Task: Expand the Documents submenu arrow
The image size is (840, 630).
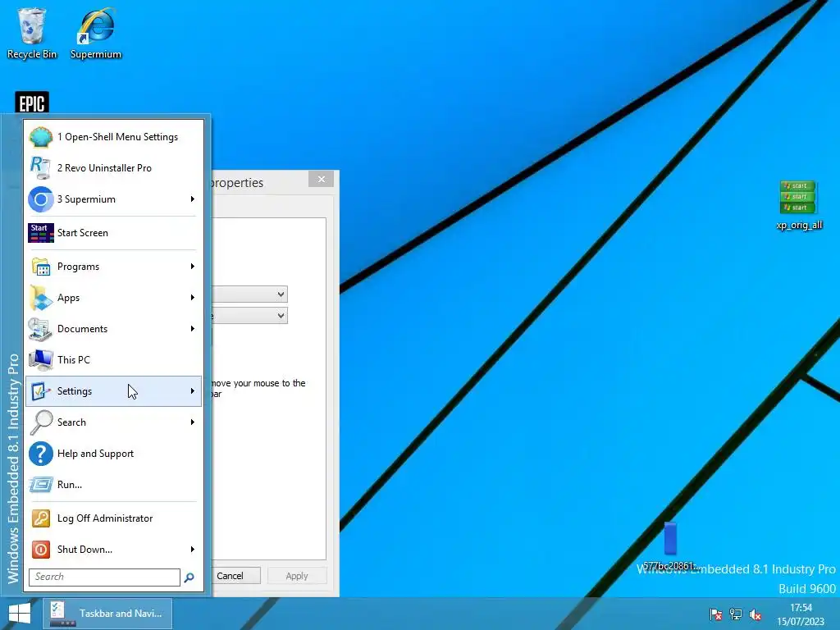Action: [x=192, y=329]
